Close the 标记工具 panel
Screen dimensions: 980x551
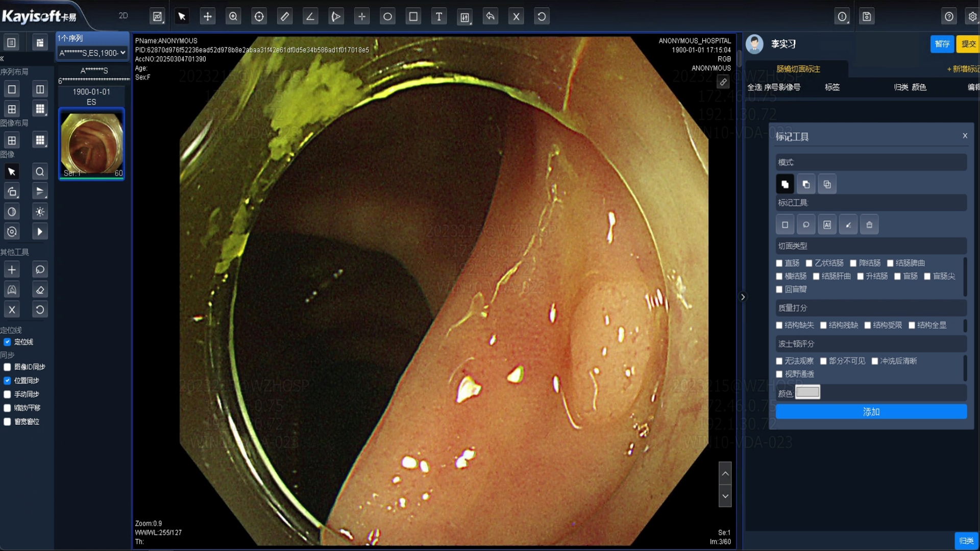pos(965,136)
